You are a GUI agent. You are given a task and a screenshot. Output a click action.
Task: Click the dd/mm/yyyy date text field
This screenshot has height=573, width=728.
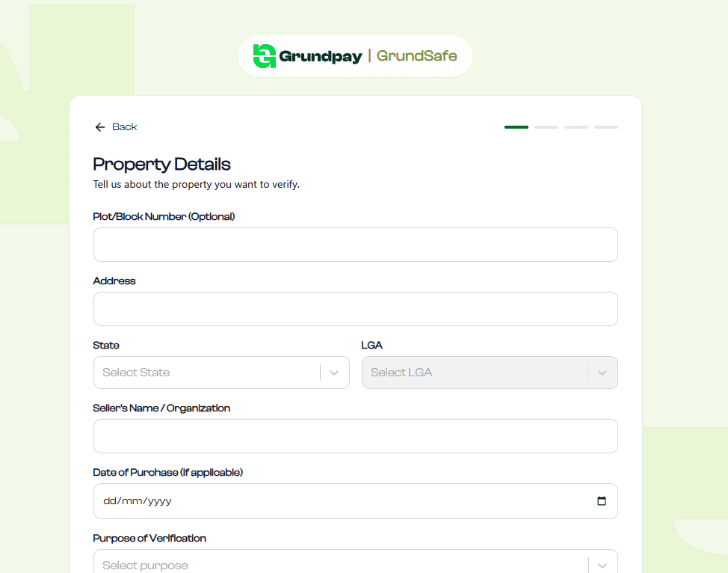[138, 501]
